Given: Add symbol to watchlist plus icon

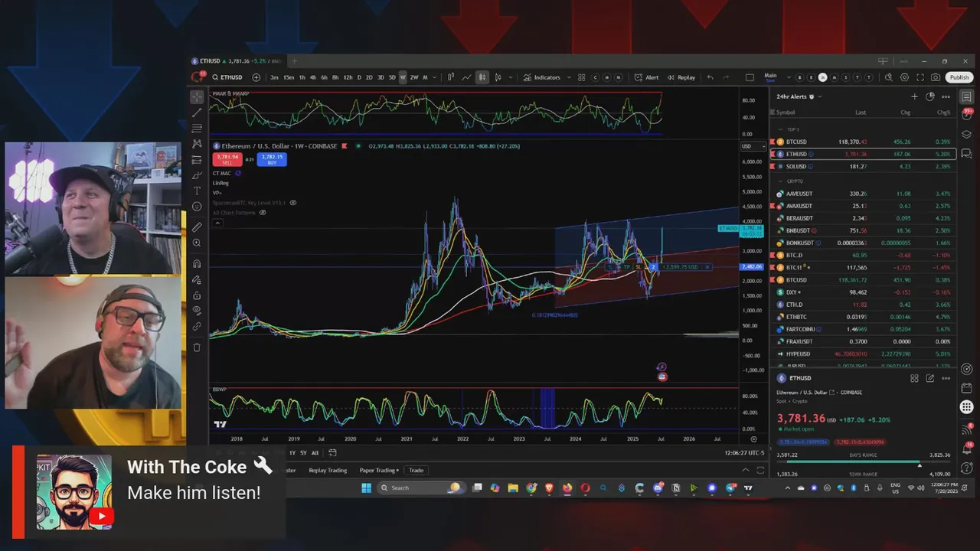Looking at the screenshot, I should click(914, 97).
